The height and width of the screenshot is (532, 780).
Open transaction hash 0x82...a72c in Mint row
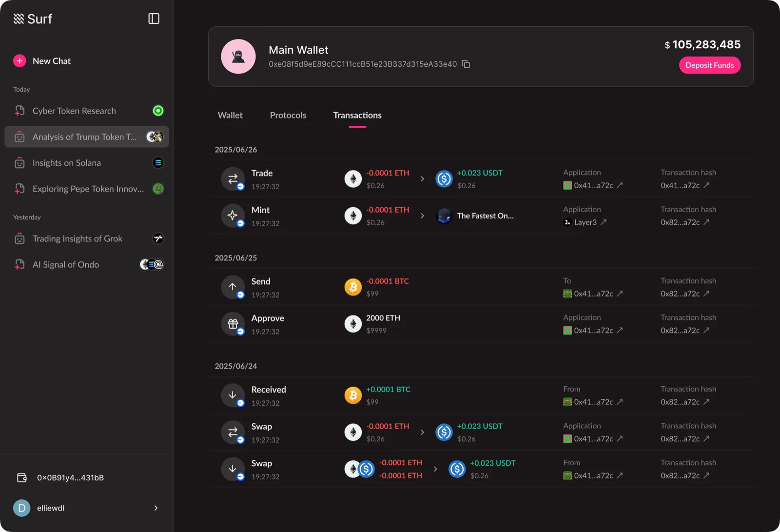click(x=685, y=222)
